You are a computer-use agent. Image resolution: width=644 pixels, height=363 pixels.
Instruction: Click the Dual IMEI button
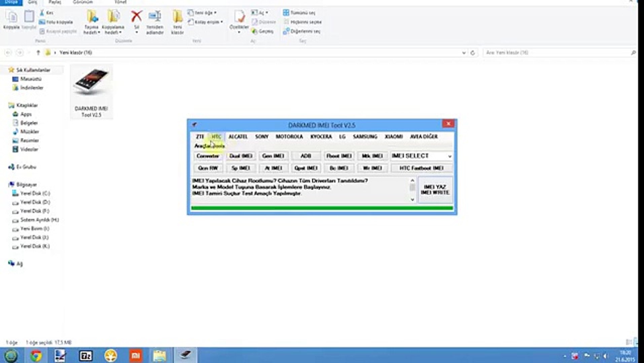241,156
